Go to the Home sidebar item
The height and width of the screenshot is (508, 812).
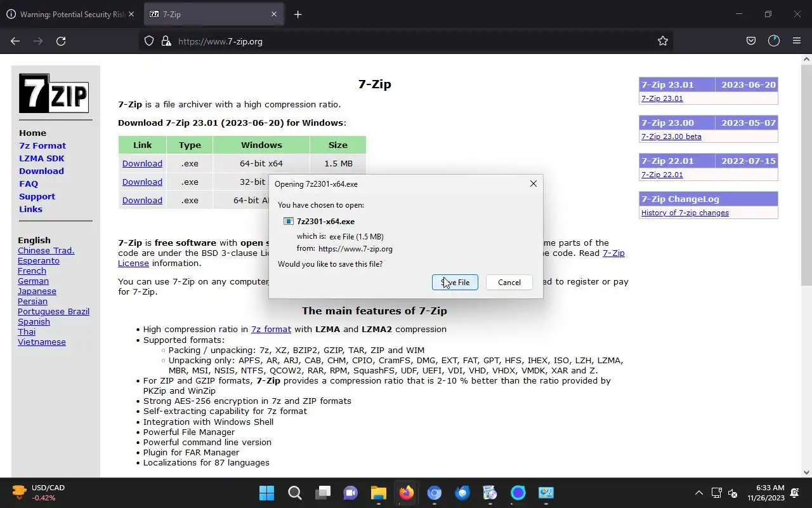(x=32, y=133)
